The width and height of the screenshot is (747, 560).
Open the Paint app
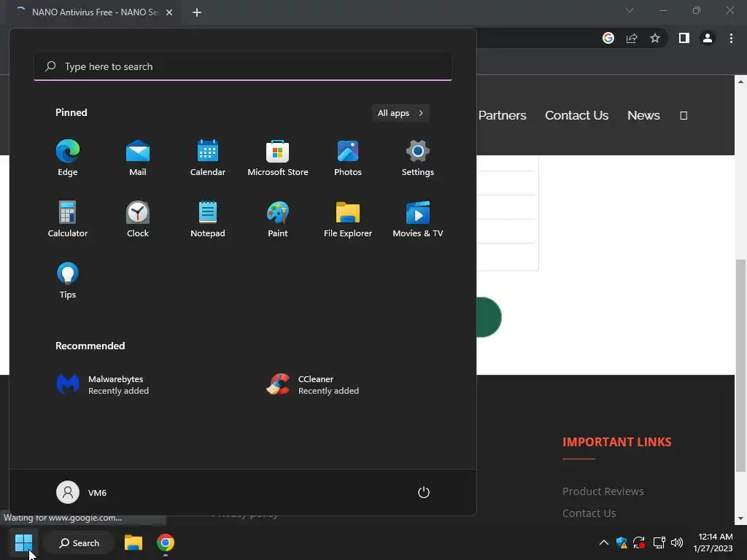tap(278, 219)
